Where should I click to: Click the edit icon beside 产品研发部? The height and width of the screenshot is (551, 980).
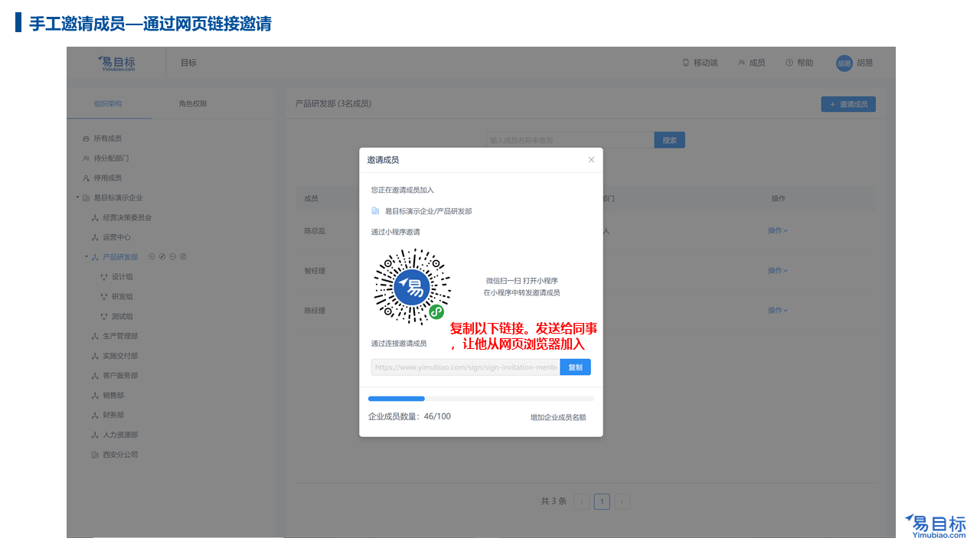click(x=162, y=256)
